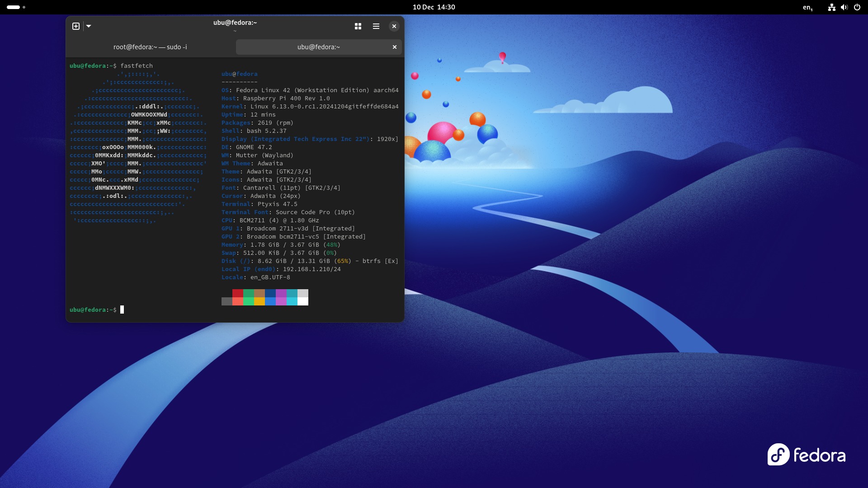Click the packages value "2619 (rpm)"
The height and width of the screenshot is (488, 868).
point(276,123)
